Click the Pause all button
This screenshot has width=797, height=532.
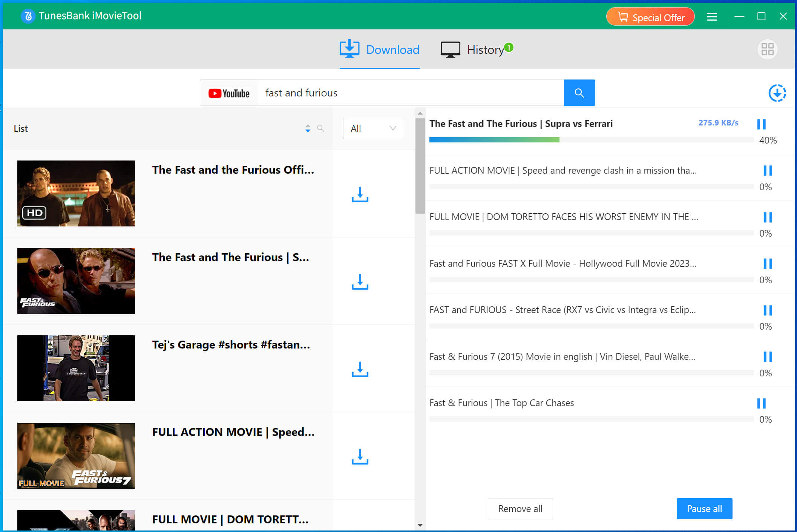(704, 509)
